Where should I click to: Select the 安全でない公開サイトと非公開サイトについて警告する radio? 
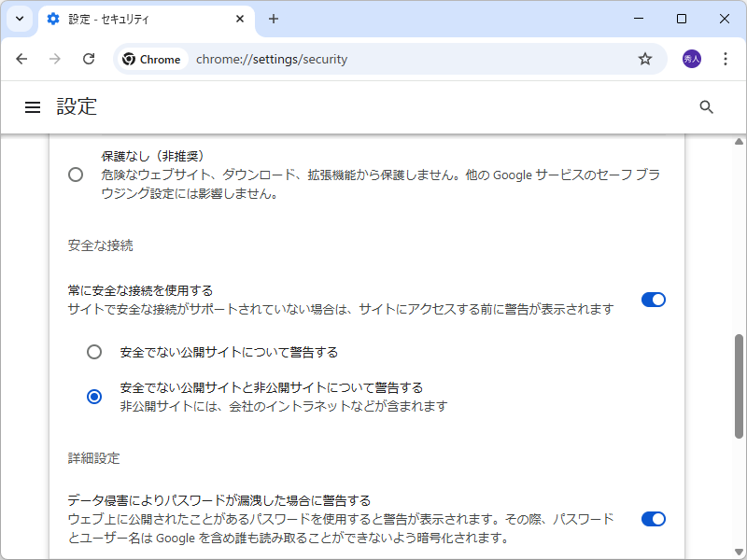(x=94, y=396)
